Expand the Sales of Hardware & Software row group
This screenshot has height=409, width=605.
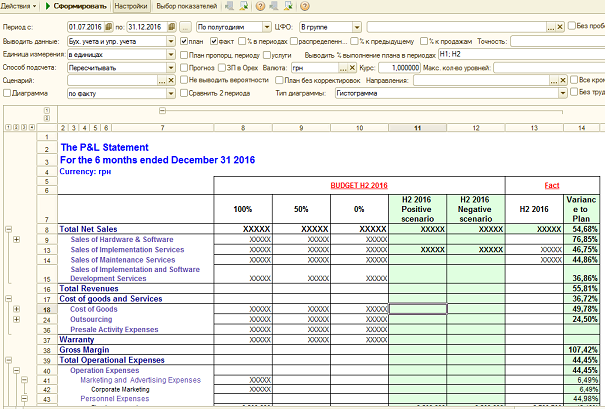point(16,240)
